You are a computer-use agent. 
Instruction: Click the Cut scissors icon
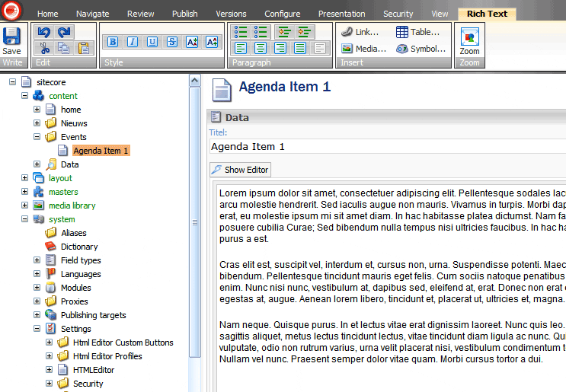pyautogui.click(x=43, y=48)
